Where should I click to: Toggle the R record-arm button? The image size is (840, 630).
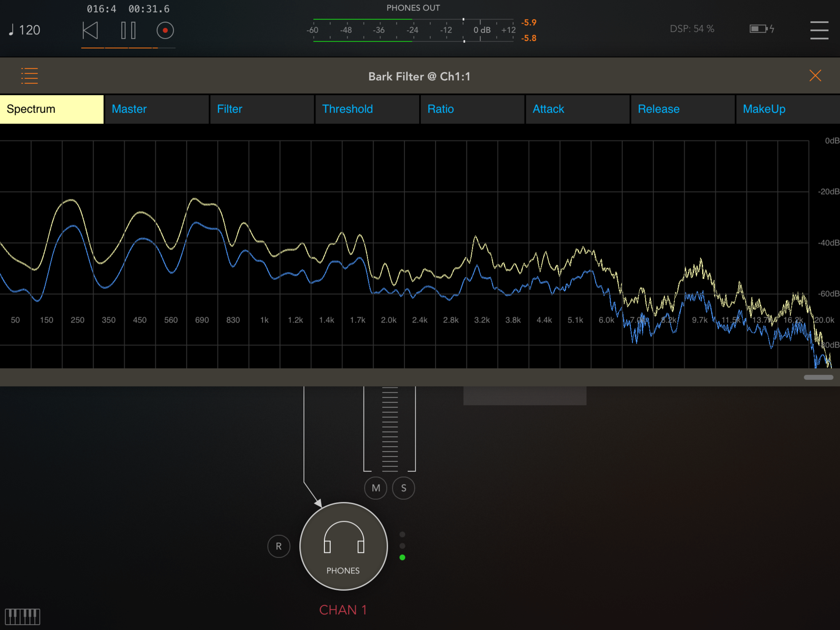pyautogui.click(x=279, y=546)
